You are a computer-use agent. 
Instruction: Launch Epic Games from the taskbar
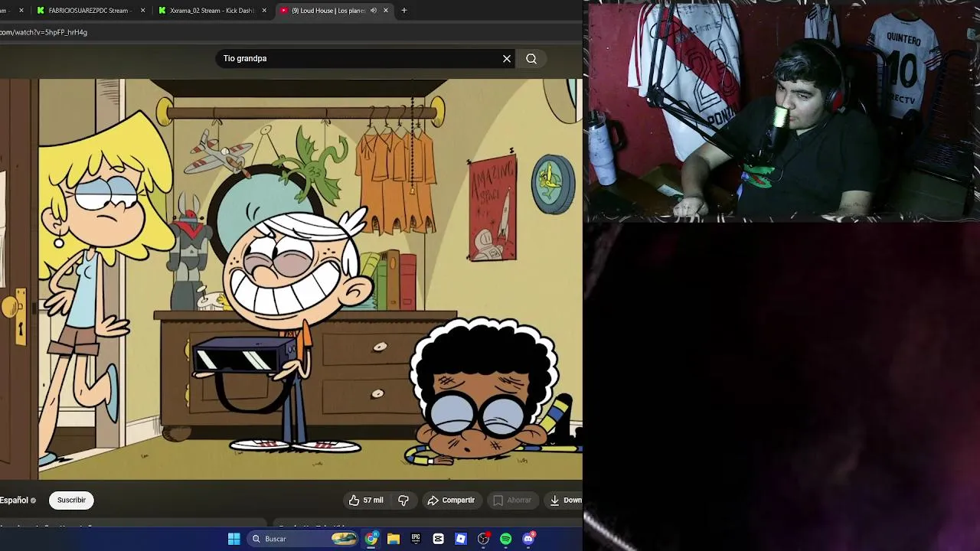point(416,539)
